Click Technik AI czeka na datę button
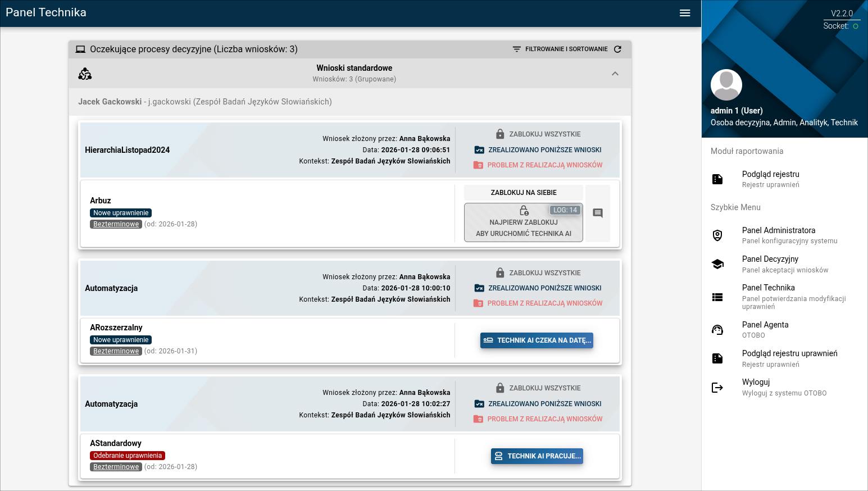Screen dimensions: 868x491 tap(537, 340)
